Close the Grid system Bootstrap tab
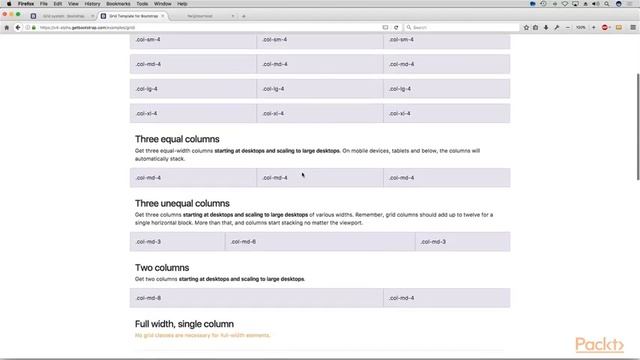Image resolution: width=640 pixels, height=360 pixels. coord(92,16)
